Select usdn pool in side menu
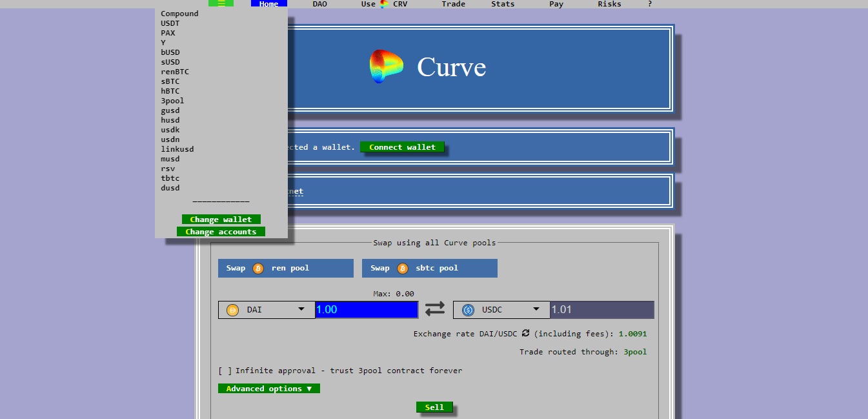868x419 pixels. 170,139
